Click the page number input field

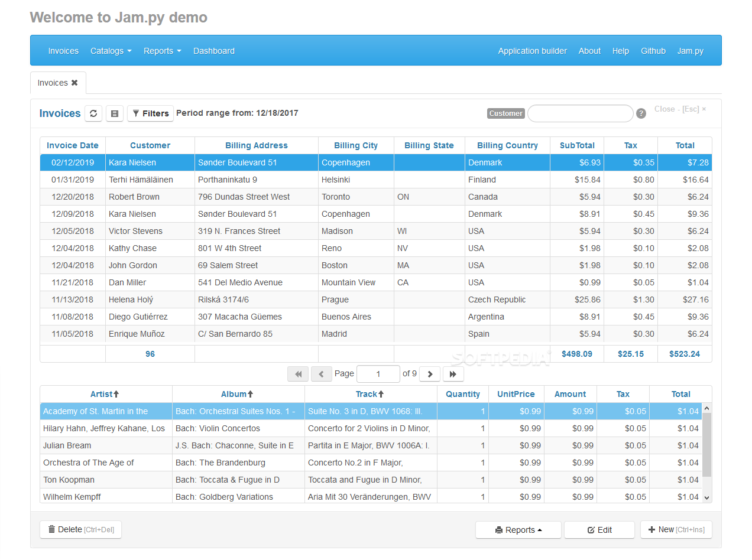coord(378,374)
